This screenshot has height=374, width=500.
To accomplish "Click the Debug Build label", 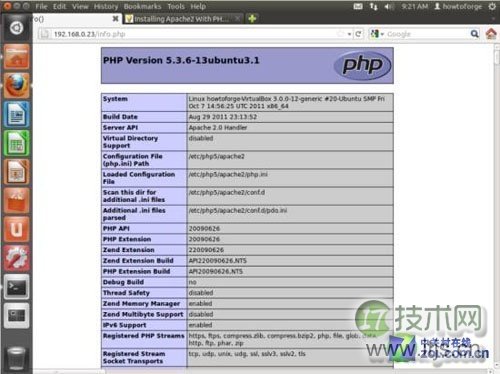I will tap(123, 282).
